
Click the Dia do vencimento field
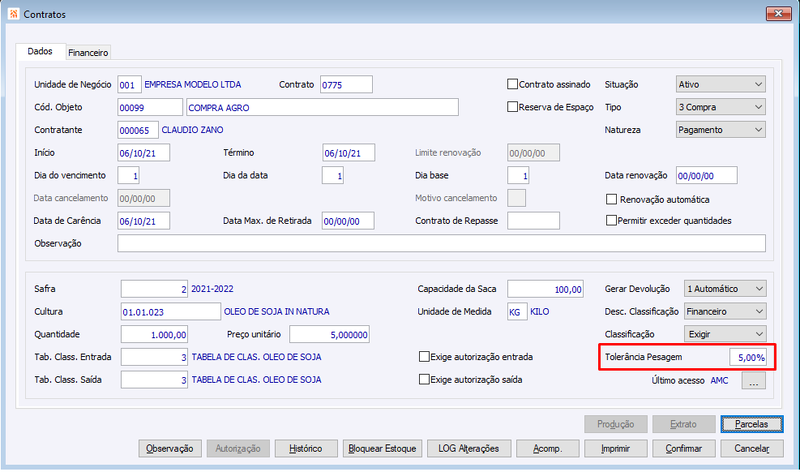[x=129, y=176]
